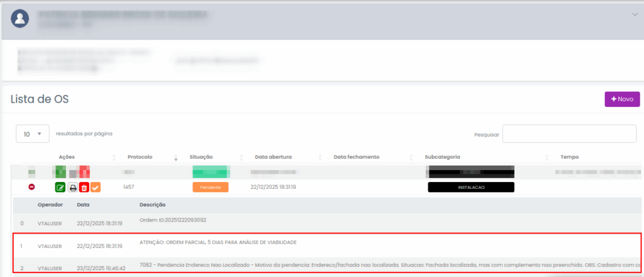Open the results per page dropdown
644x277 pixels.
pos(33,133)
